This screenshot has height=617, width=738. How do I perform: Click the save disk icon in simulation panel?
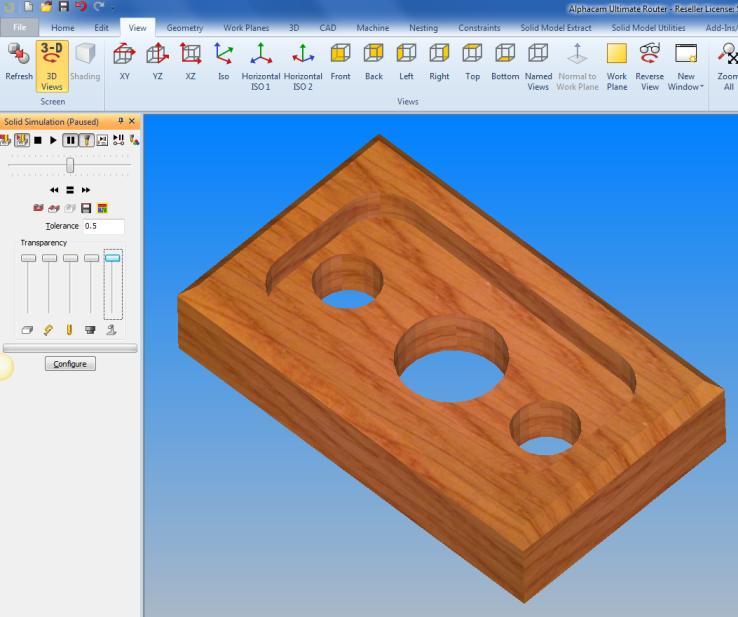86,208
